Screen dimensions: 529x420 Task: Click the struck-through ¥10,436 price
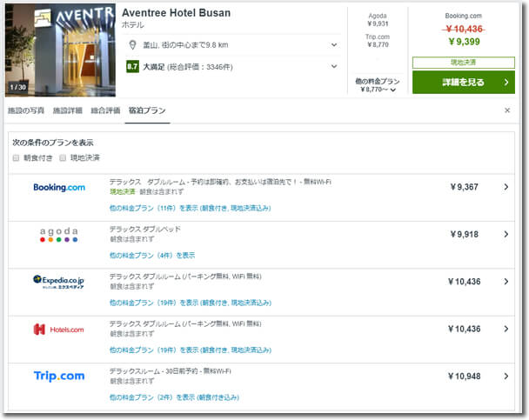[x=464, y=29]
